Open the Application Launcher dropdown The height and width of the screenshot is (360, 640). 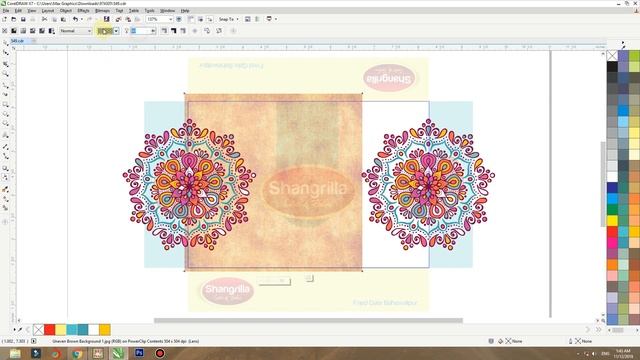click(x=272, y=19)
